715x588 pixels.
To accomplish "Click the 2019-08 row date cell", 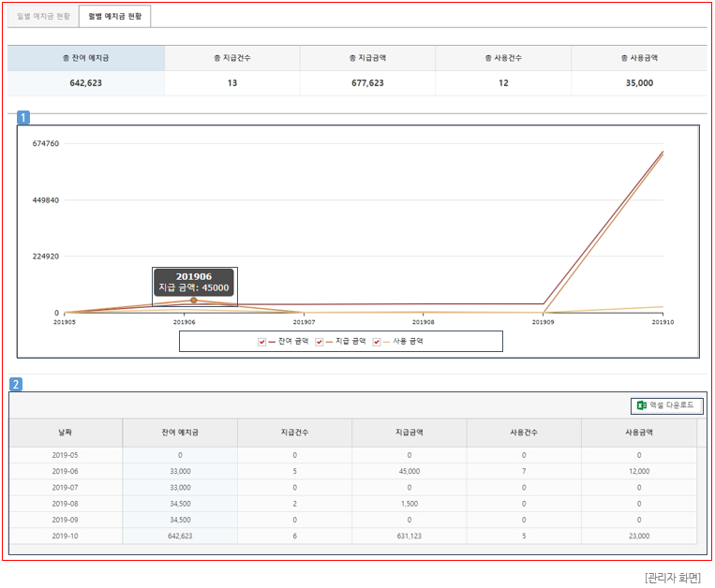I will pyautogui.click(x=66, y=504).
